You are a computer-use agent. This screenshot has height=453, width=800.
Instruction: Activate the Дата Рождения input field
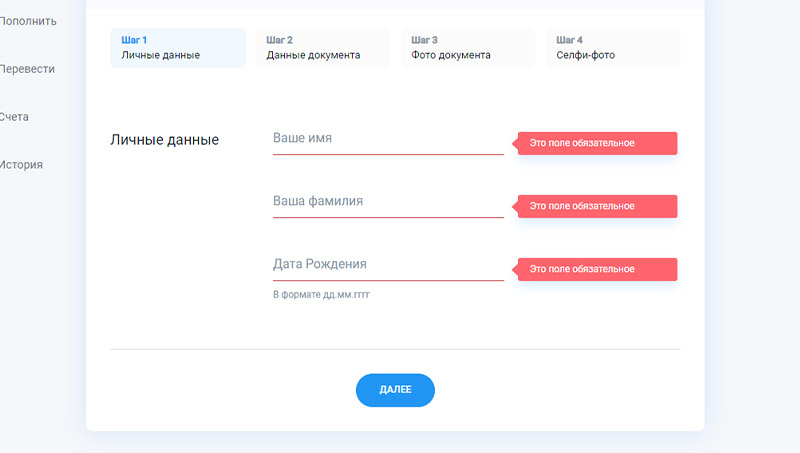click(x=387, y=265)
